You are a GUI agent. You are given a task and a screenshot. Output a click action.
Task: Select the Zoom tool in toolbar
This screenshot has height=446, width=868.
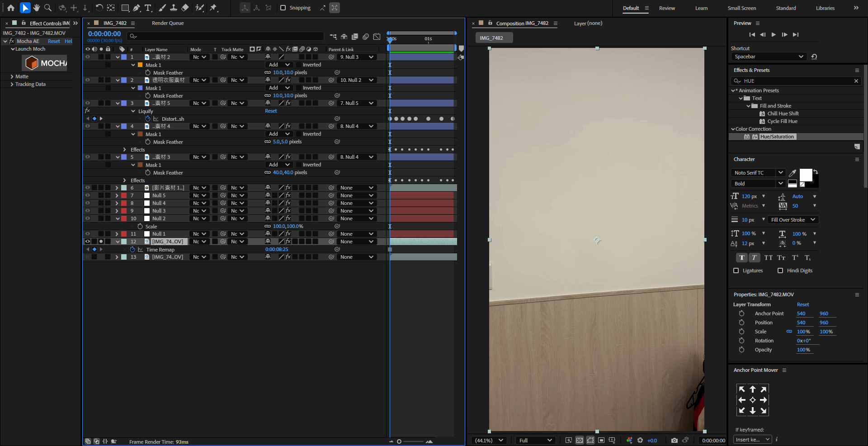pyautogui.click(x=48, y=8)
